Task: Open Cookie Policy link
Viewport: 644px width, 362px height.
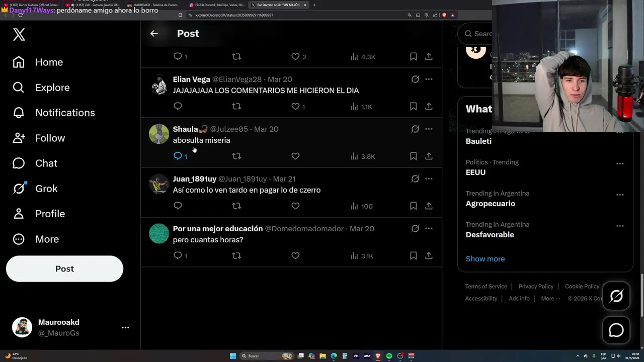Action: tap(582, 286)
